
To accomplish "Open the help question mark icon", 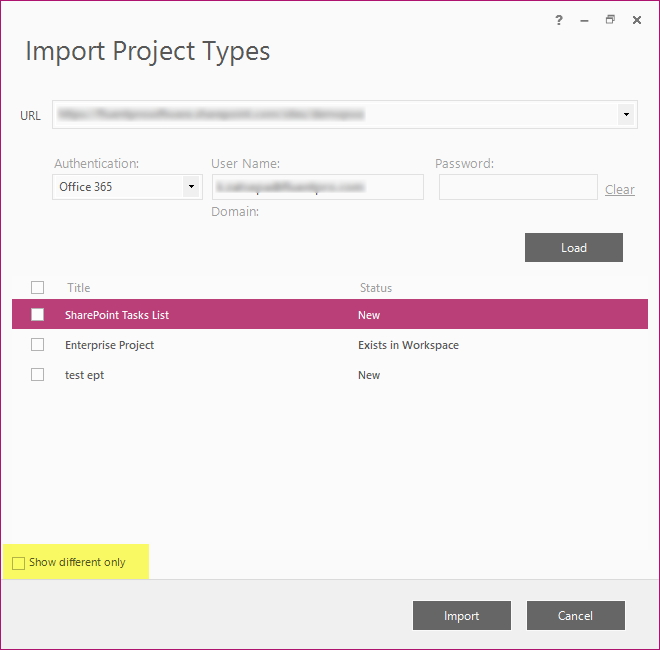I will 559,20.
